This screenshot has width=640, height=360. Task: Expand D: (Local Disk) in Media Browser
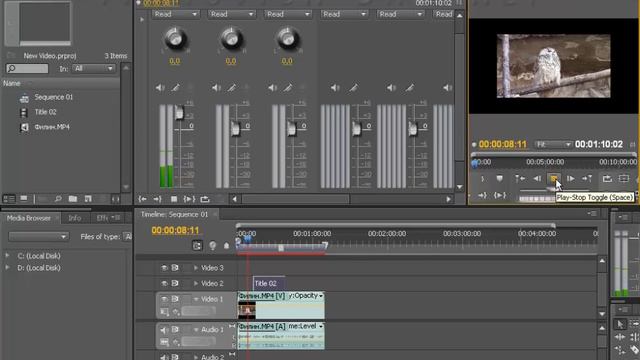pos(8,268)
